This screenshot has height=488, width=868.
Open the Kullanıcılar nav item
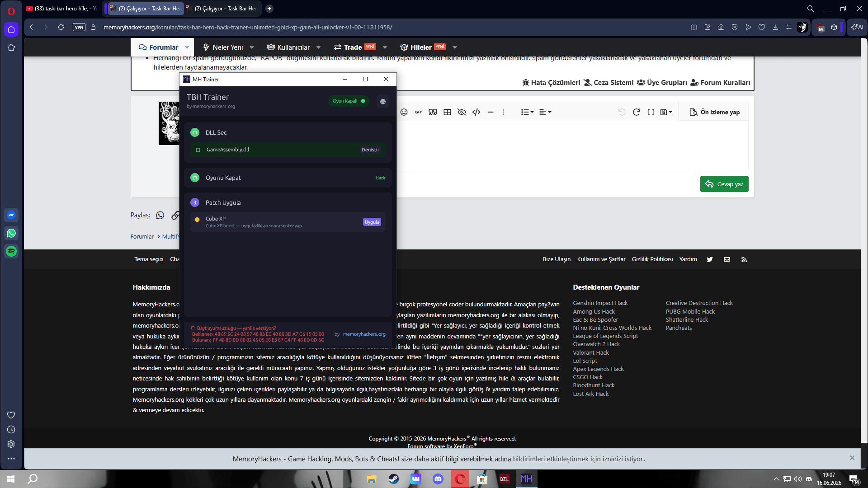pos(288,47)
